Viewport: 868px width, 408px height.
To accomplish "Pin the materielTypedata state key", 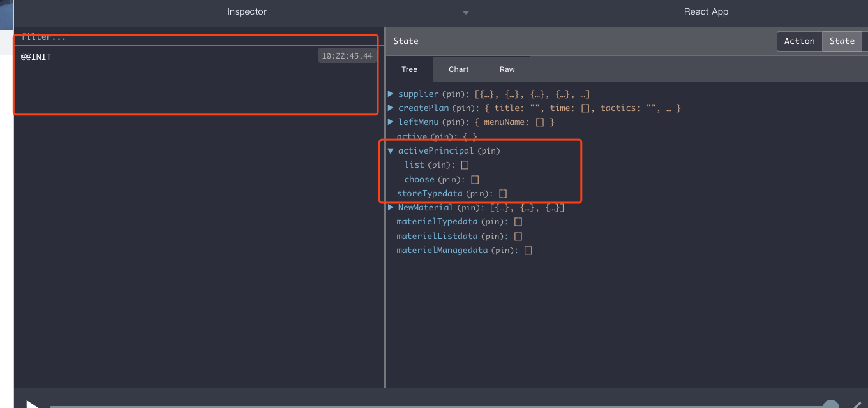I will tap(494, 222).
